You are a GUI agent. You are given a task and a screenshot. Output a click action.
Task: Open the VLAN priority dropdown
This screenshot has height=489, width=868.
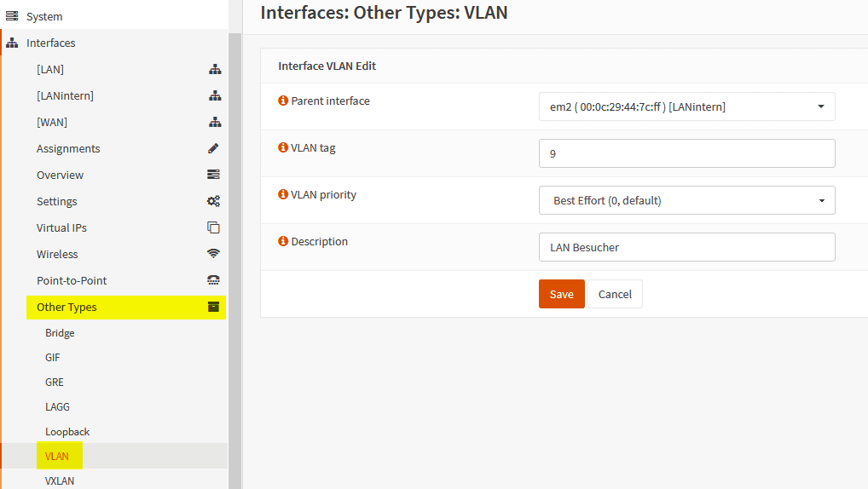(x=686, y=200)
